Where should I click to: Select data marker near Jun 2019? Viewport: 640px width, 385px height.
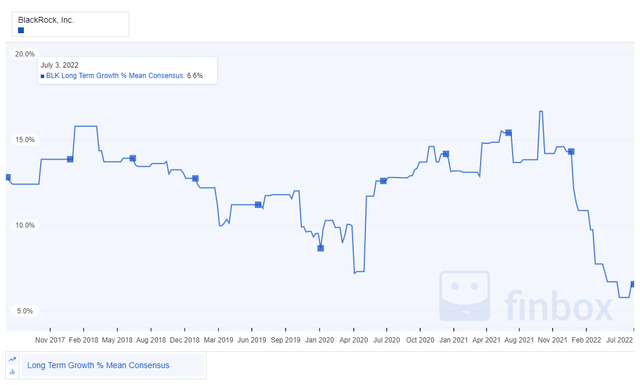click(258, 205)
